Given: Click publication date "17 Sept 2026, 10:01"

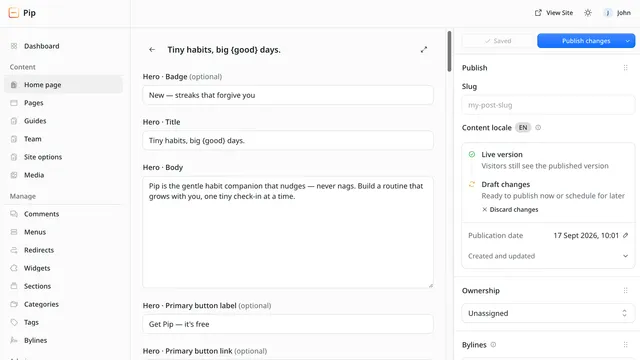Looking at the screenshot, I should (x=586, y=236).
